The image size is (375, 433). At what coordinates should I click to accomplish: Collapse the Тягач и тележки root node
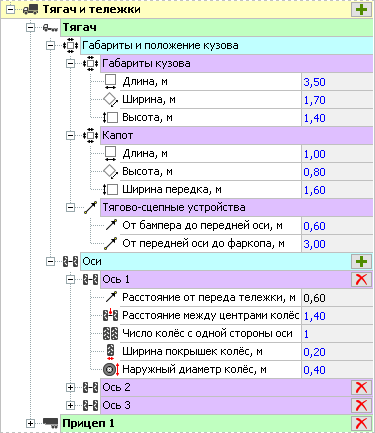pos(11,9)
